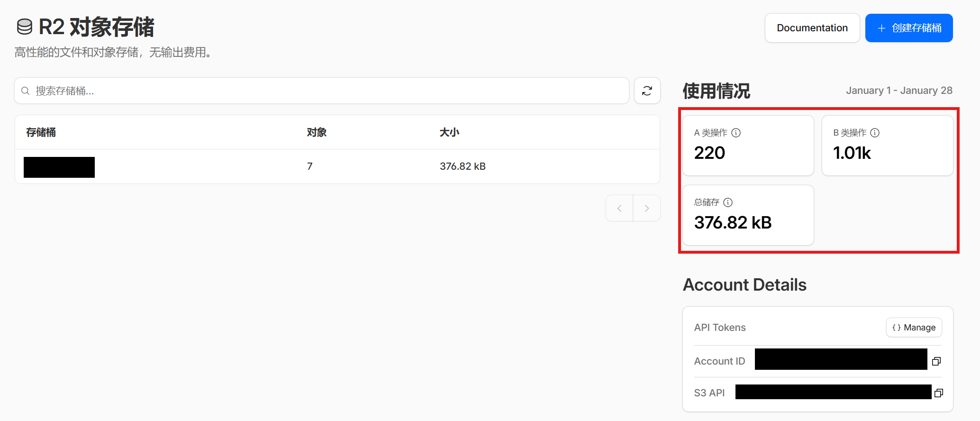The height and width of the screenshot is (421, 980).
Task: Click the 创建存储桶 button
Action: [909, 28]
